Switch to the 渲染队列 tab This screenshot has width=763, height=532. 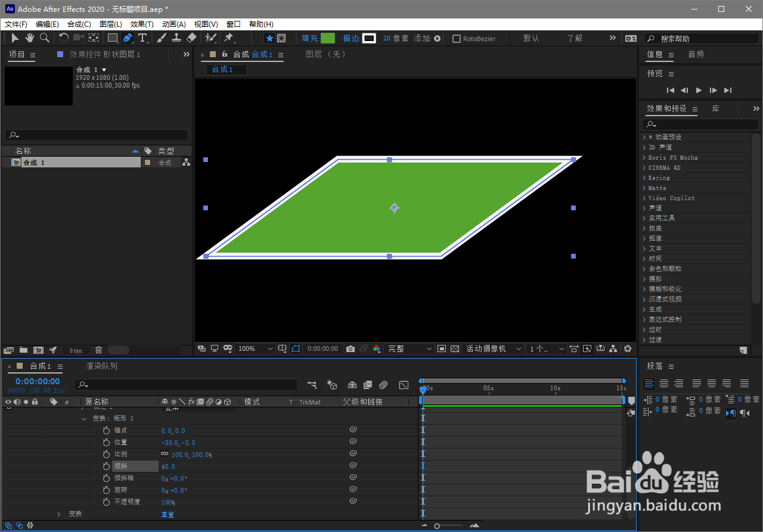click(102, 366)
